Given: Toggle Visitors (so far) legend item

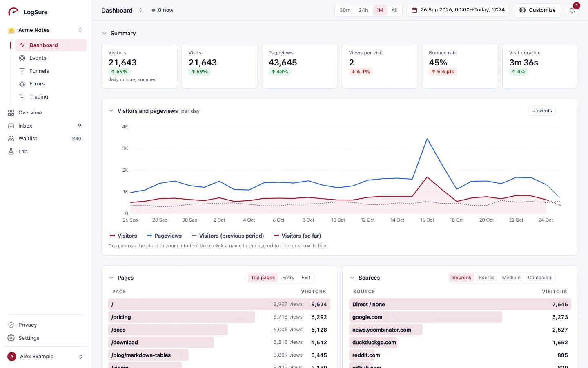Looking at the screenshot, I should [x=297, y=236].
